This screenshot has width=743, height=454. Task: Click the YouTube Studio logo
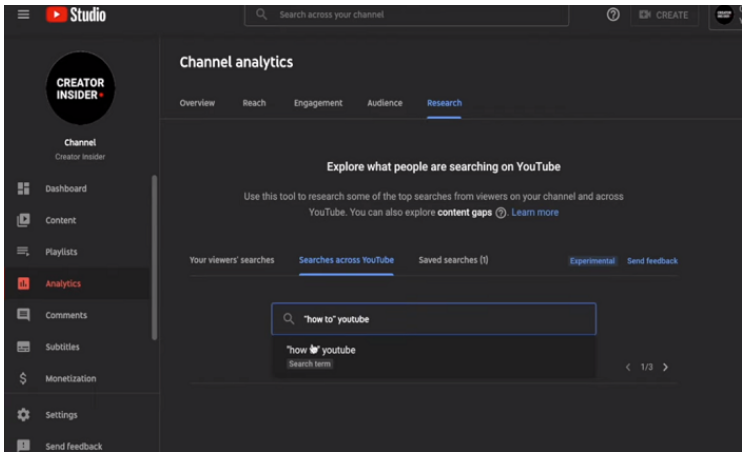[x=76, y=15]
